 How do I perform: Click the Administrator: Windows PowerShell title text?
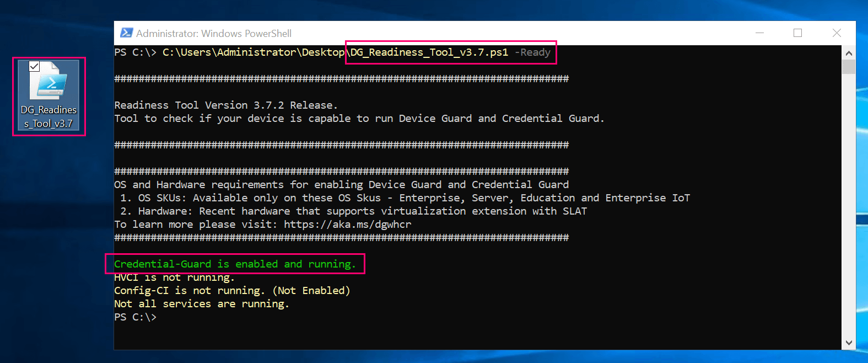tap(214, 33)
